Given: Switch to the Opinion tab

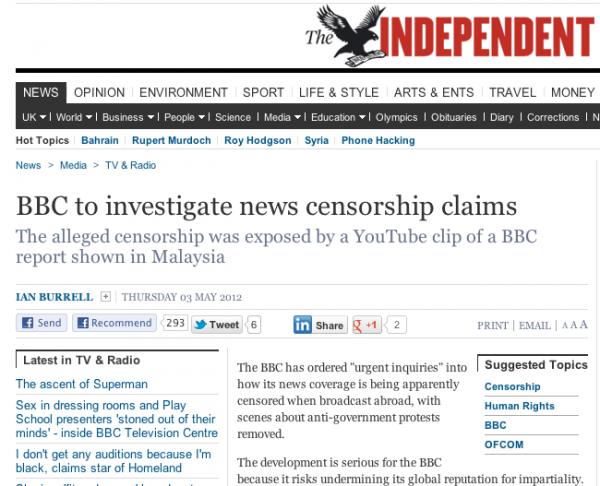Looking at the screenshot, I should [99, 93].
